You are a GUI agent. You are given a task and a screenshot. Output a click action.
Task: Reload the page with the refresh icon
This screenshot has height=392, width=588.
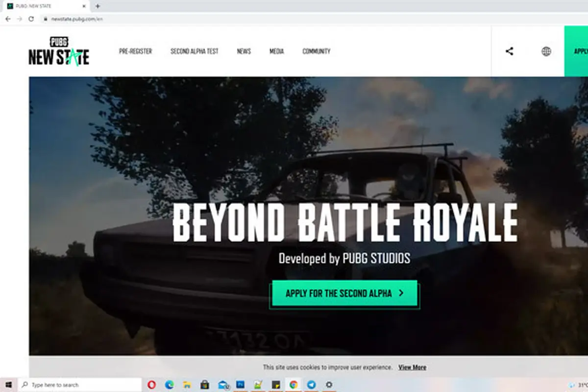[x=31, y=19]
